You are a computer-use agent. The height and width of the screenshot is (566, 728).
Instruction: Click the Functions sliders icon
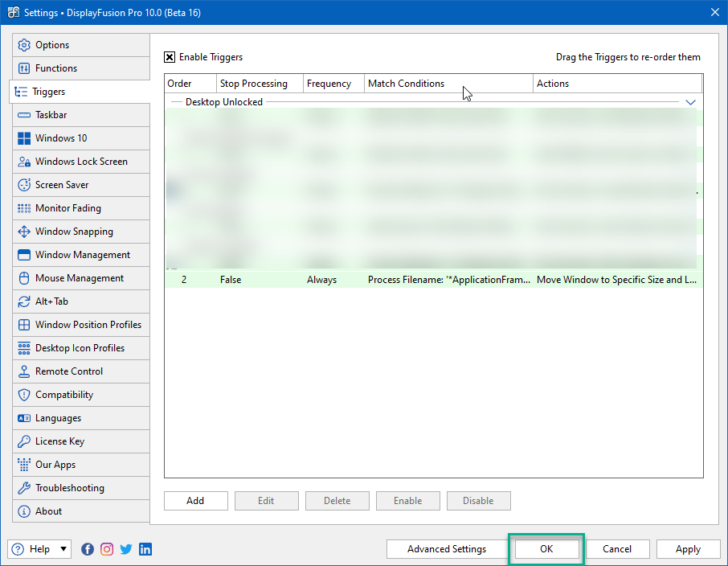pos(23,68)
